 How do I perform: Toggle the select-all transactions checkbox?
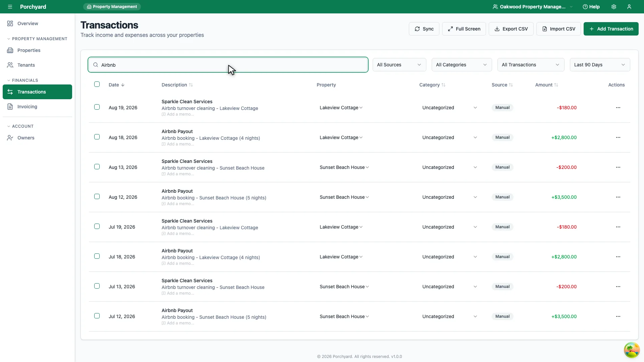97,84
